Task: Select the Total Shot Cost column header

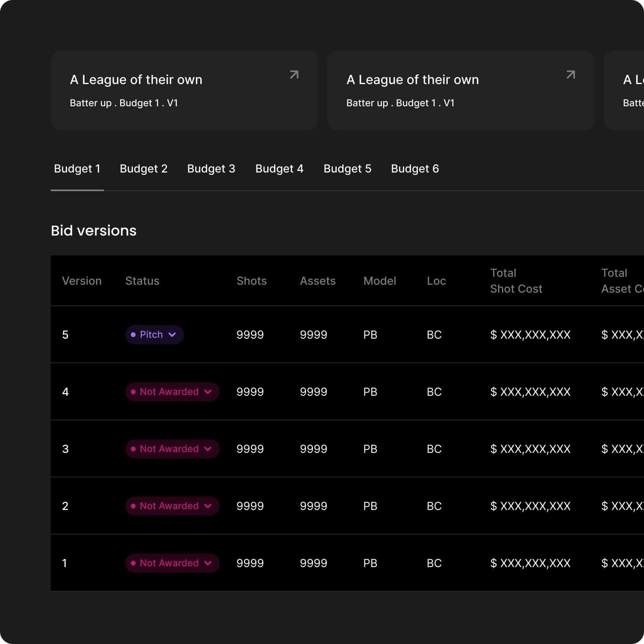Action: tap(516, 281)
